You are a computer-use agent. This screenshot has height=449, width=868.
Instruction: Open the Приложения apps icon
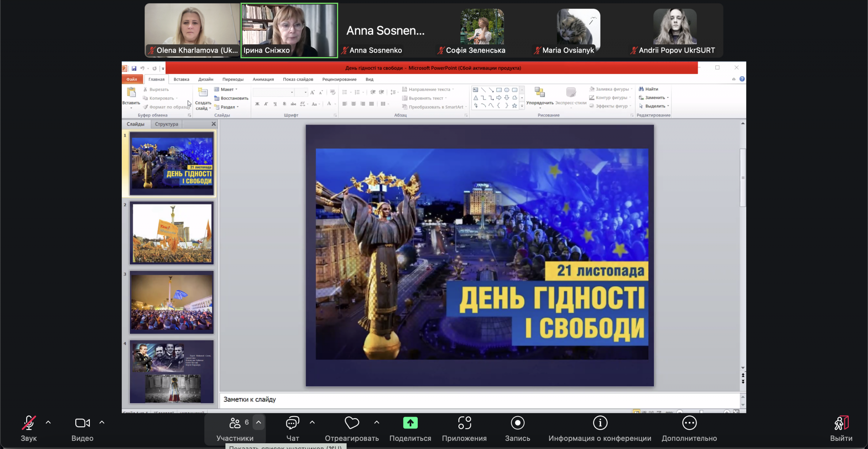click(x=464, y=423)
